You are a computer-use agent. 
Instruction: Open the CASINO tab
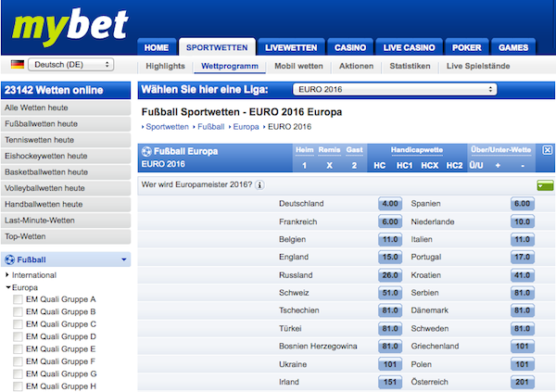click(350, 47)
